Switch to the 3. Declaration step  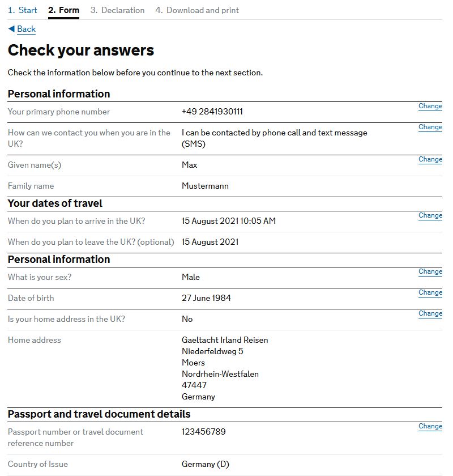[x=117, y=10]
